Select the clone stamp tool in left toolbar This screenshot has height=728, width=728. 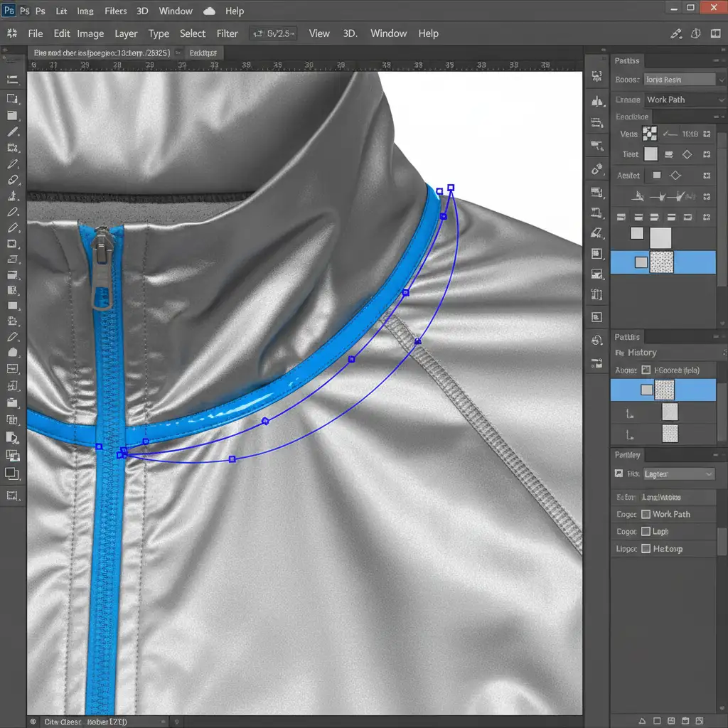[x=12, y=195]
